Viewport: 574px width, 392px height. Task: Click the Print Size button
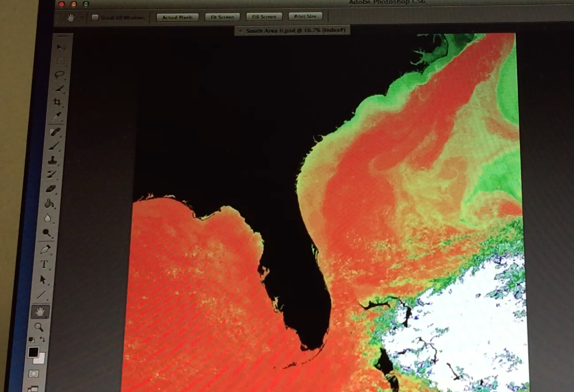pos(305,17)
